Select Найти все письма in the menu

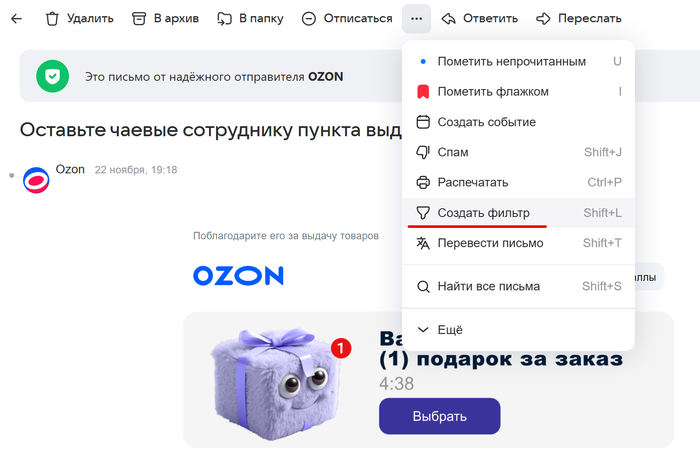coord(488,286)
